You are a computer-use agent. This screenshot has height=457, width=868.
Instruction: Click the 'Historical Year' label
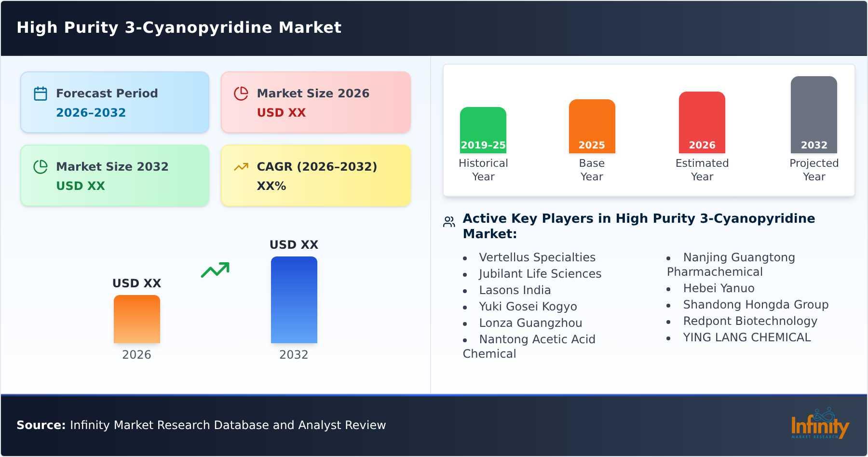coord(483,170)
